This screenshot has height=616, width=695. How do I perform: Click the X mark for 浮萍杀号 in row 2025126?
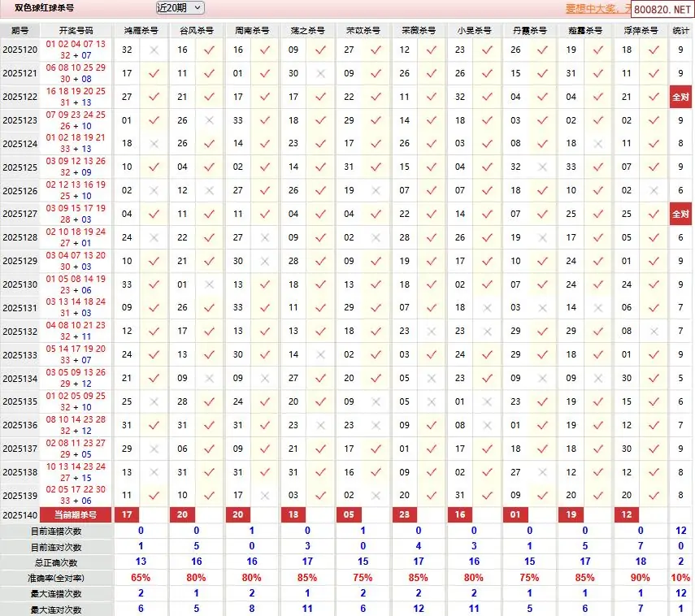point(654,191)
